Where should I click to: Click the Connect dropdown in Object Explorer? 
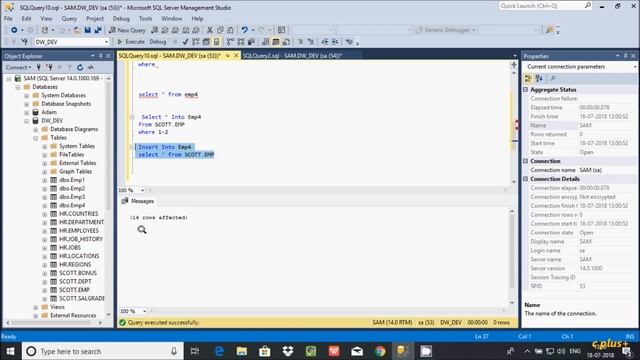point(18,67)
